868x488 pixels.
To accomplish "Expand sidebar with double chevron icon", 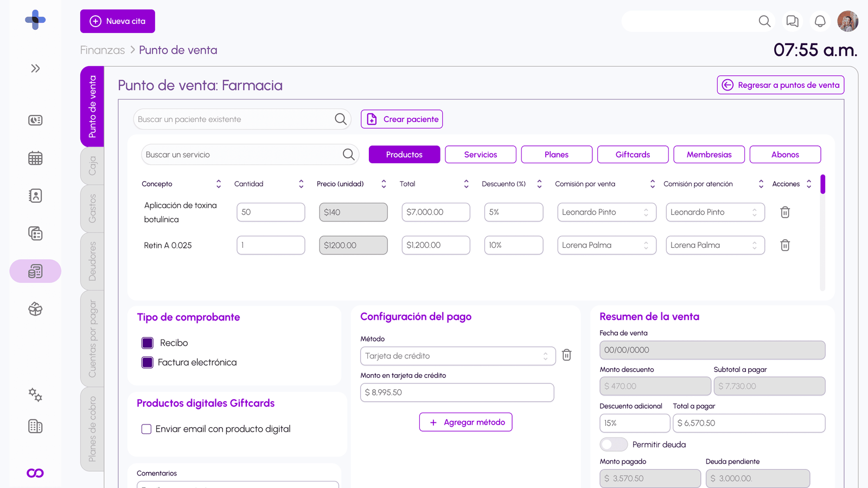I will (35, 68).
